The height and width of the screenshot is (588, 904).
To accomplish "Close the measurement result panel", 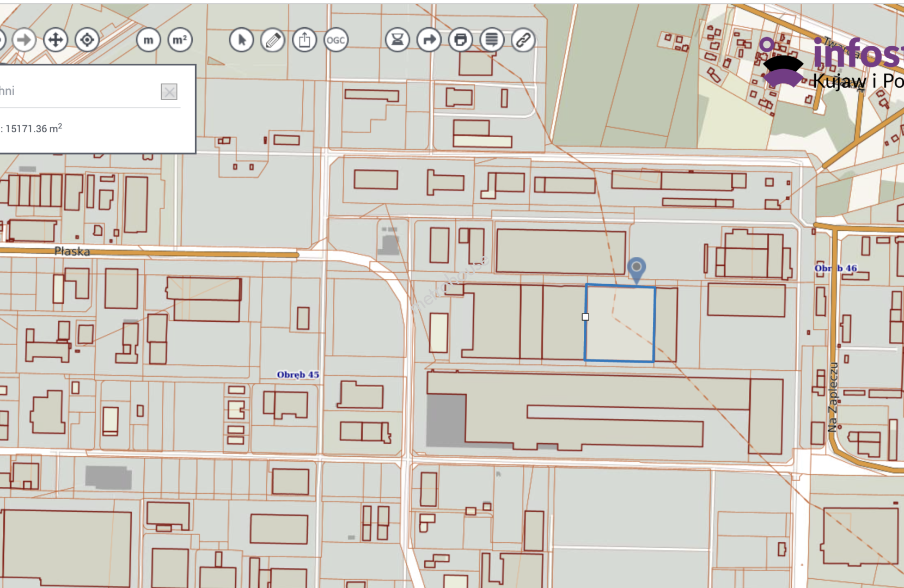I will pos(169,91).
